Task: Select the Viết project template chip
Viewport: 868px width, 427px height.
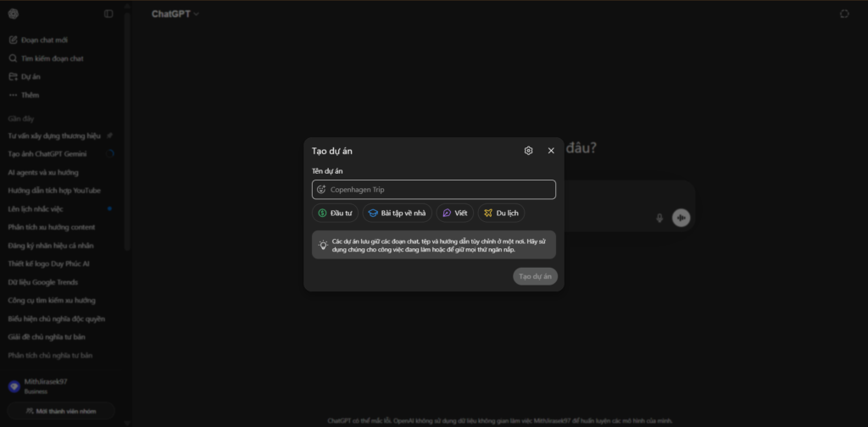Action: pos(455,213)
